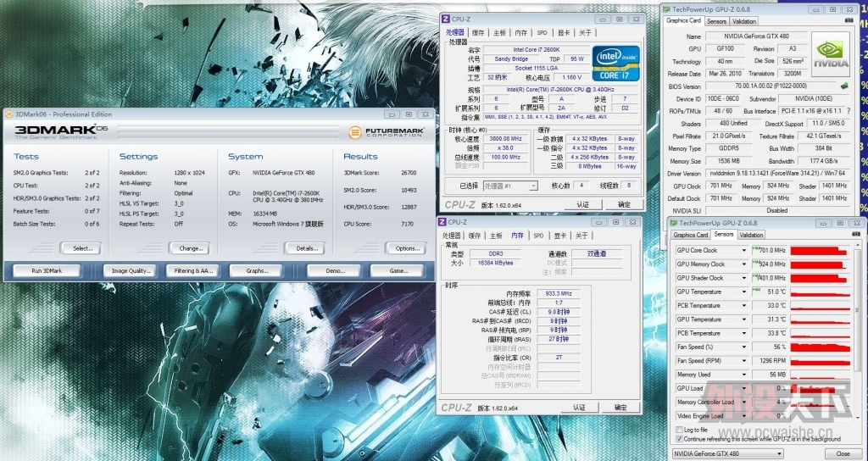Open the GPU Memory Clock sensor dropdown
Image resolution: width=868 pixels, height=461 pixels.
(744, 264)
